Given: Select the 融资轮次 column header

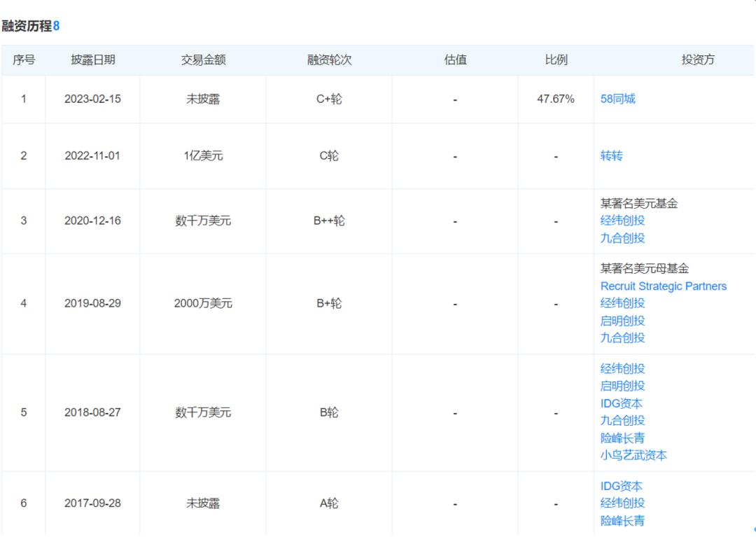Looking at the screenshot, I should pos(329,60).
